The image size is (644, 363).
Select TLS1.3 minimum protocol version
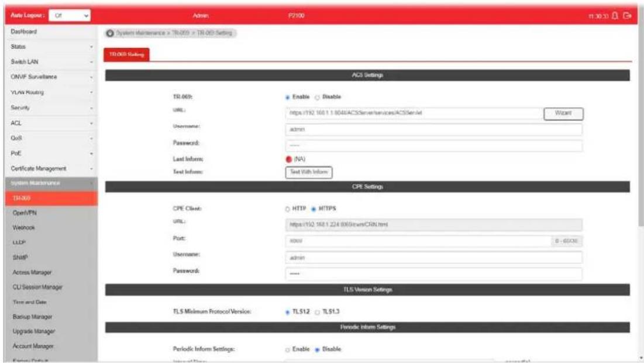click(x=317, y=312)
